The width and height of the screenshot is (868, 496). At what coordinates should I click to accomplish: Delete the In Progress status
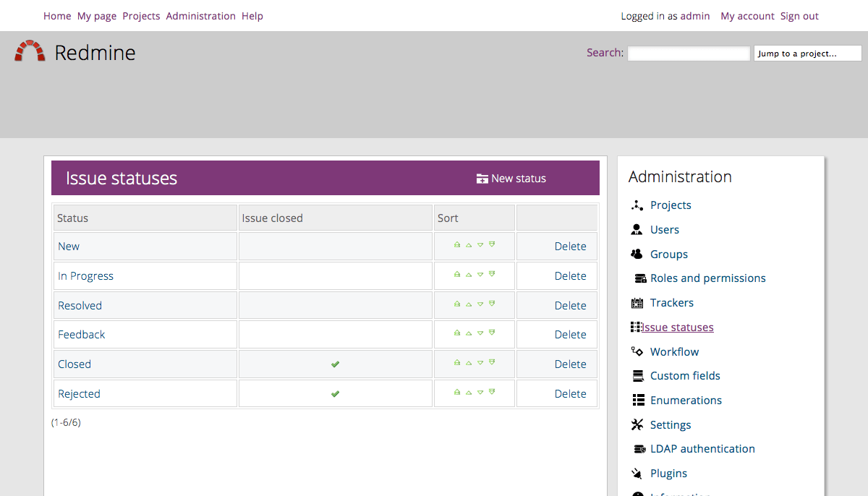570,276
